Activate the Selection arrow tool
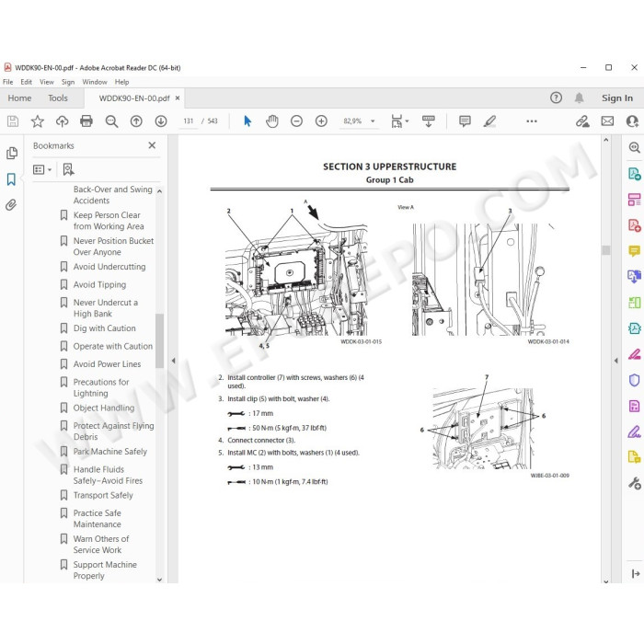 [x=247, y=121]
